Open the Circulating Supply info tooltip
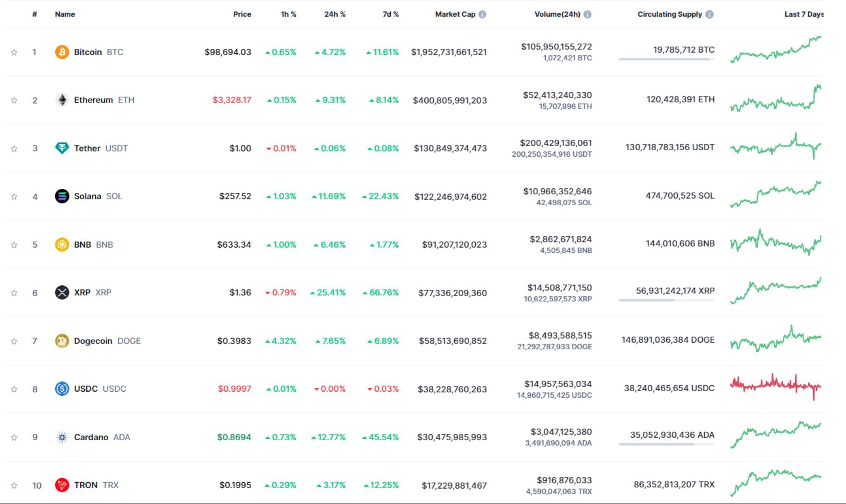This screenshot has height=504, width=846. [x=710, y=14]
